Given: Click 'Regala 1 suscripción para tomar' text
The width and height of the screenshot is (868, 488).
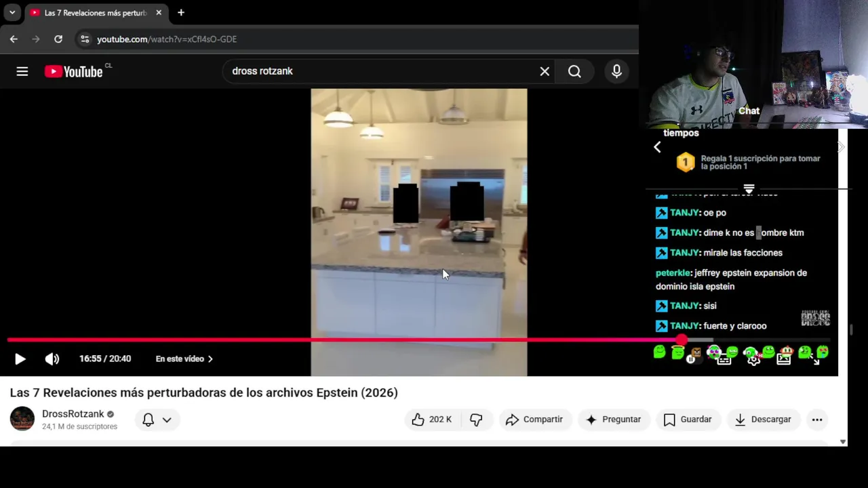Looking at the screenshot, I should [x=760, y=159].
